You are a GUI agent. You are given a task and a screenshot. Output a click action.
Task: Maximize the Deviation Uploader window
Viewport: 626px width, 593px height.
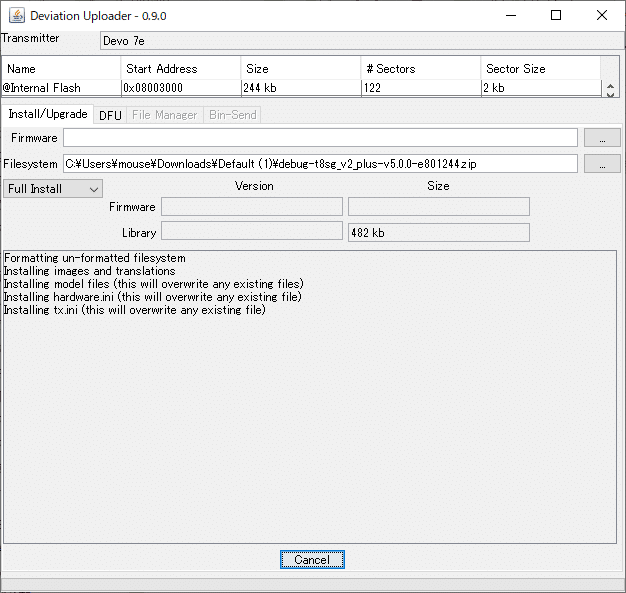click(x=556, y=16)
